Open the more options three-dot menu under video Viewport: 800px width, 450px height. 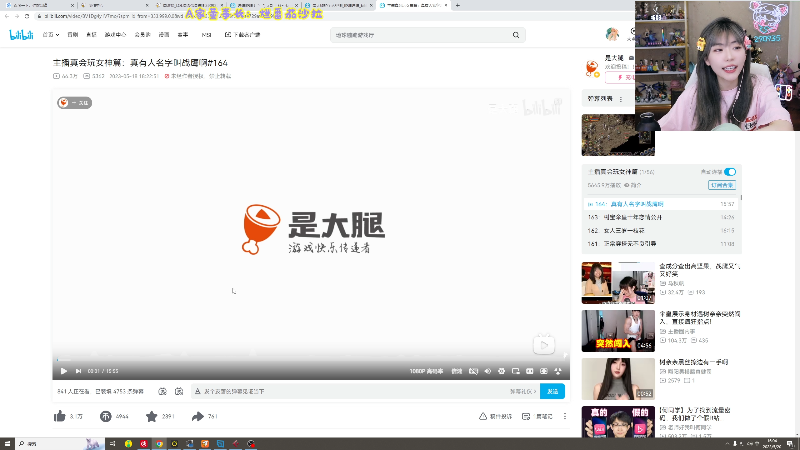point(565,416)
